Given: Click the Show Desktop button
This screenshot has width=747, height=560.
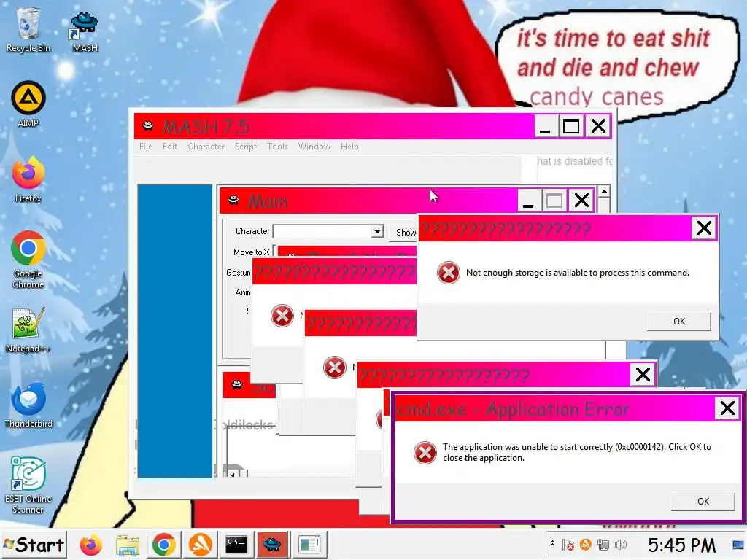Looking at the screenshot, I should point(738,545).
